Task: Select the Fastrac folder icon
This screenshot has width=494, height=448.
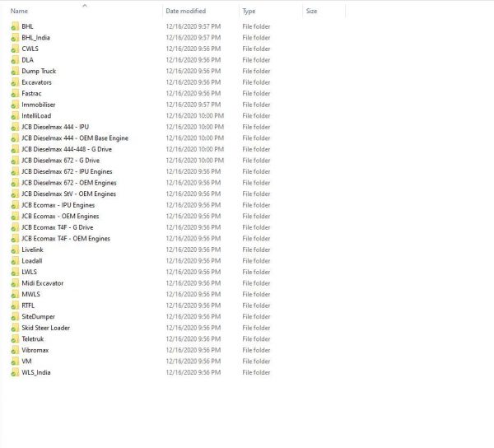Action: [x=15, y=94]
